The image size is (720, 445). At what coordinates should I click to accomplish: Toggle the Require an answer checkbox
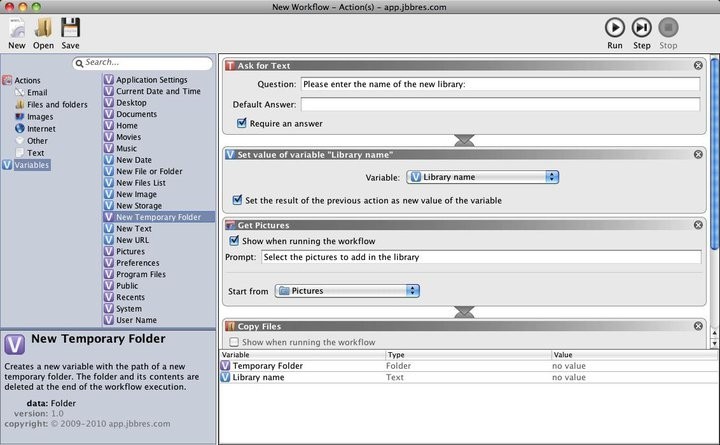pyautogui.click(x=241, y=124)
